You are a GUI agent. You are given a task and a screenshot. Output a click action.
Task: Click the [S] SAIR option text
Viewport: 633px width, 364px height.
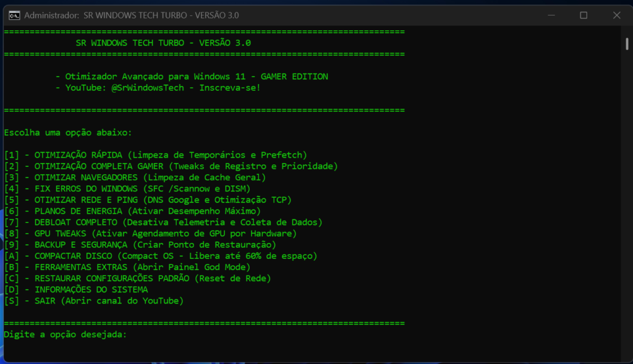(x=94, y=300)
